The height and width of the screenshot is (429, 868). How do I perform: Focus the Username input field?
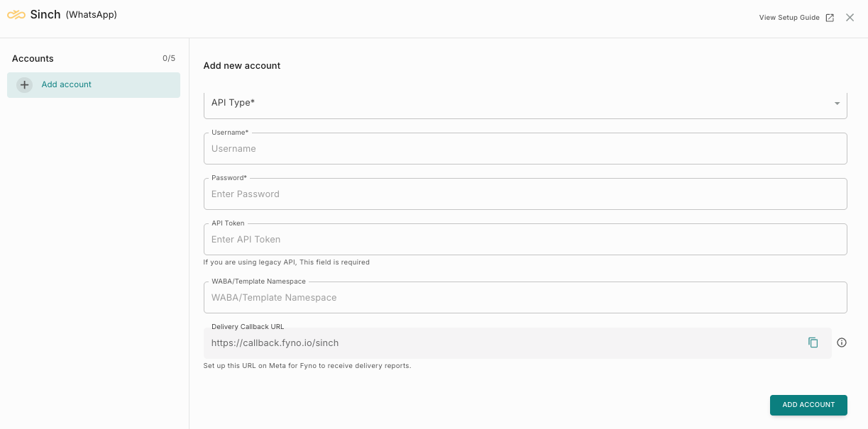525,149
